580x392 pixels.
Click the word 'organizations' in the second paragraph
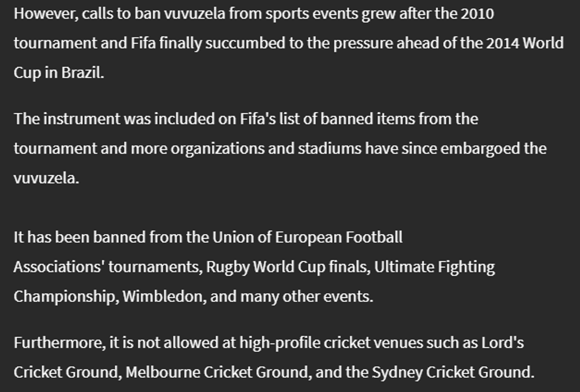pyautogui.click(x=217, y=149)
